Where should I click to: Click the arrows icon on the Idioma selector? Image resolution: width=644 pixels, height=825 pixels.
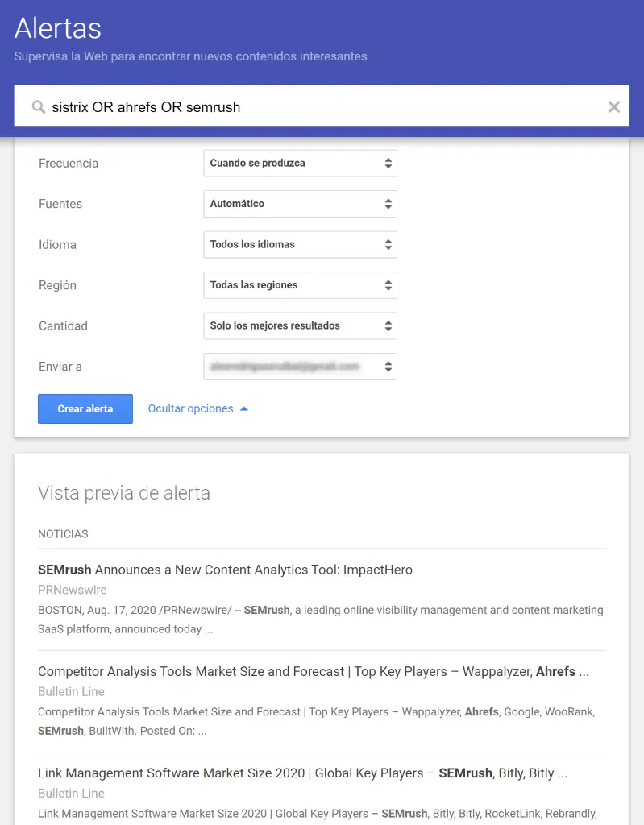pos(389,244)
